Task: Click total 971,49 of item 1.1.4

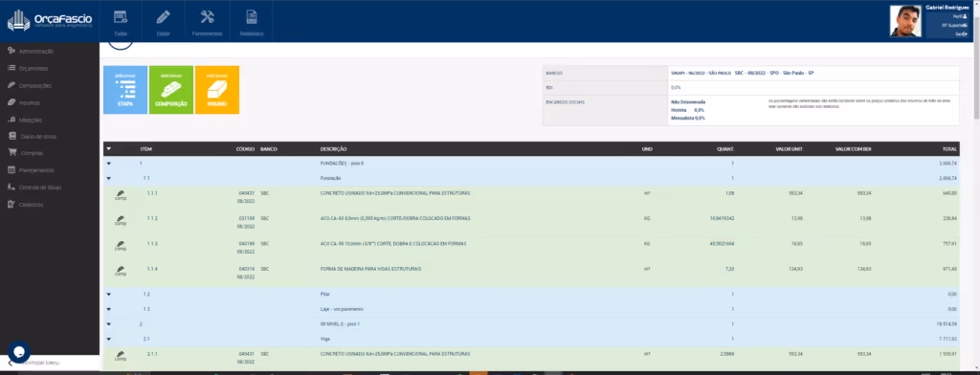Action: [x=950, y=269]
